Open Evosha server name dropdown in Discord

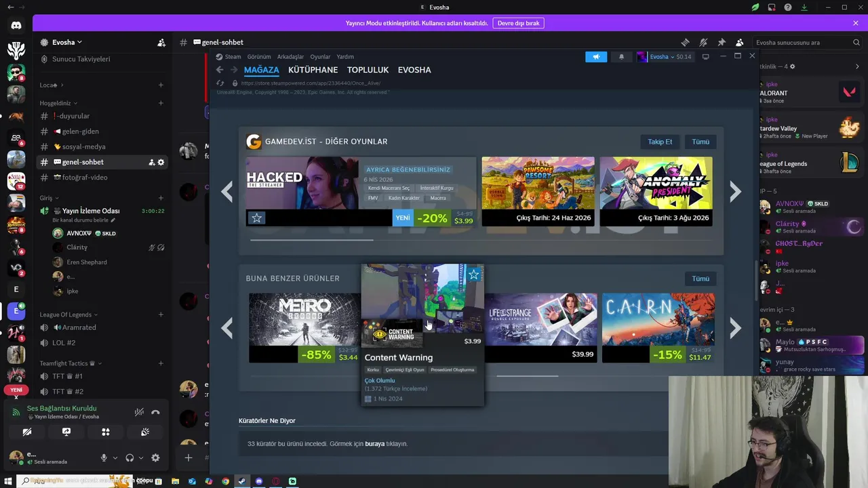click(x=66, y=42)
